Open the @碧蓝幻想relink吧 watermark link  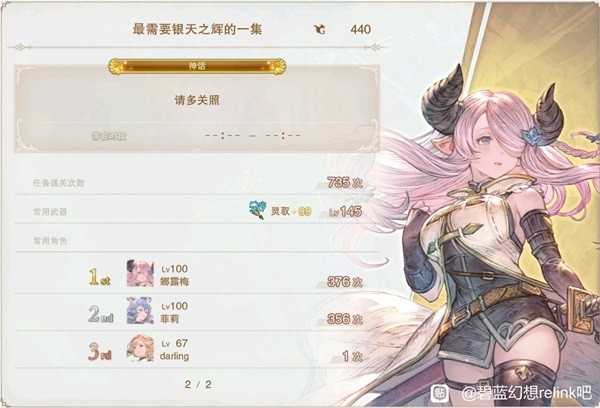point(526,393)
